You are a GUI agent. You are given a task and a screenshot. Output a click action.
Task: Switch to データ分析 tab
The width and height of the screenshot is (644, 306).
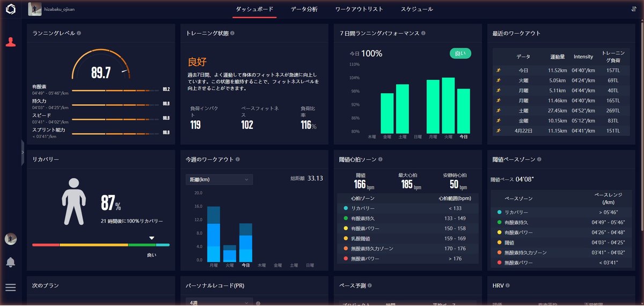point(304,9)
